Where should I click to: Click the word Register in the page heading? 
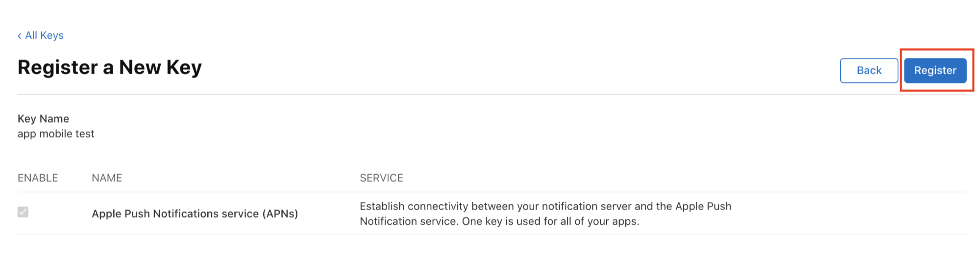coord(58,68)
